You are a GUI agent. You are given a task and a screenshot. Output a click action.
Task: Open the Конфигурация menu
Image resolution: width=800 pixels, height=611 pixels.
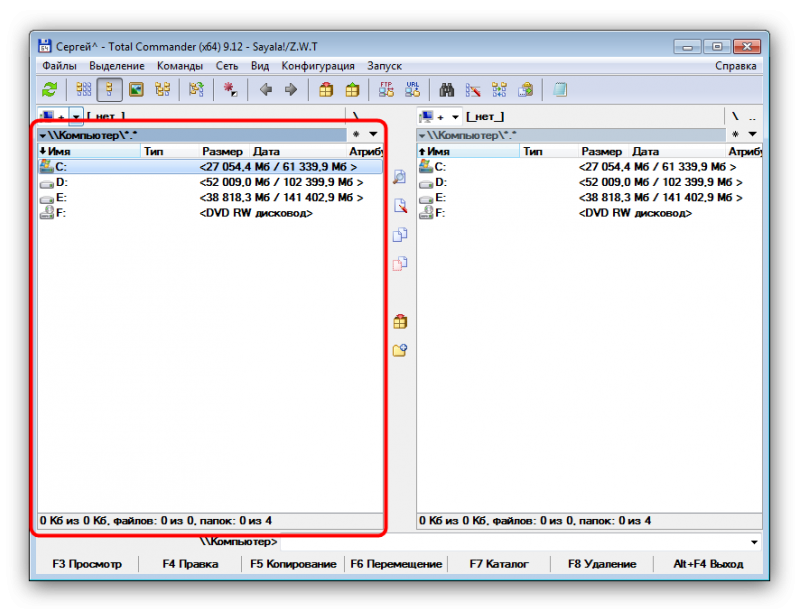[x=318, y=66]
